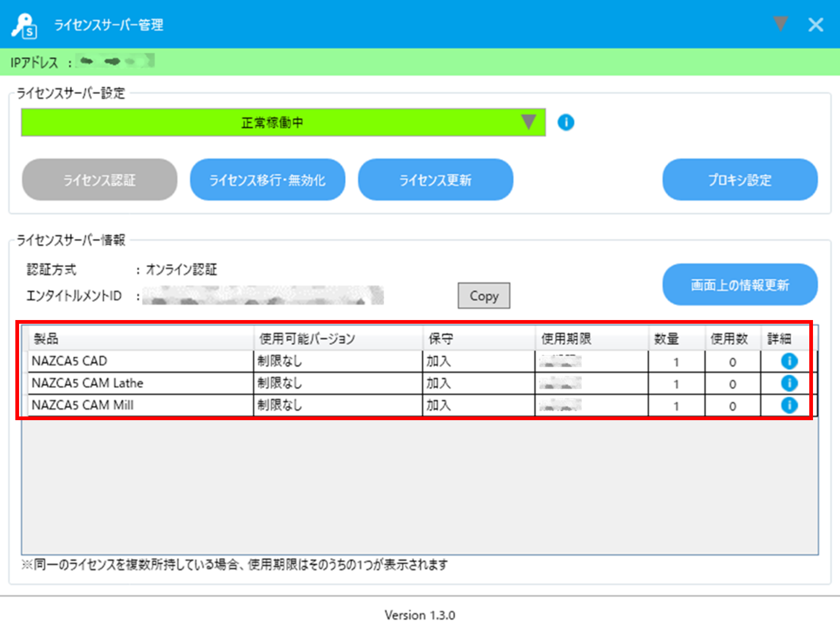
Task: Click the 使用可能バージョン column header
Action: click(x=338, y=339)
